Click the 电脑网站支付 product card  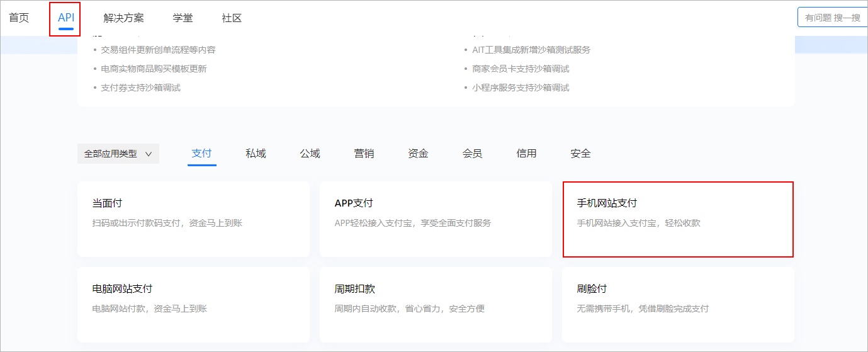coord(193,304)
